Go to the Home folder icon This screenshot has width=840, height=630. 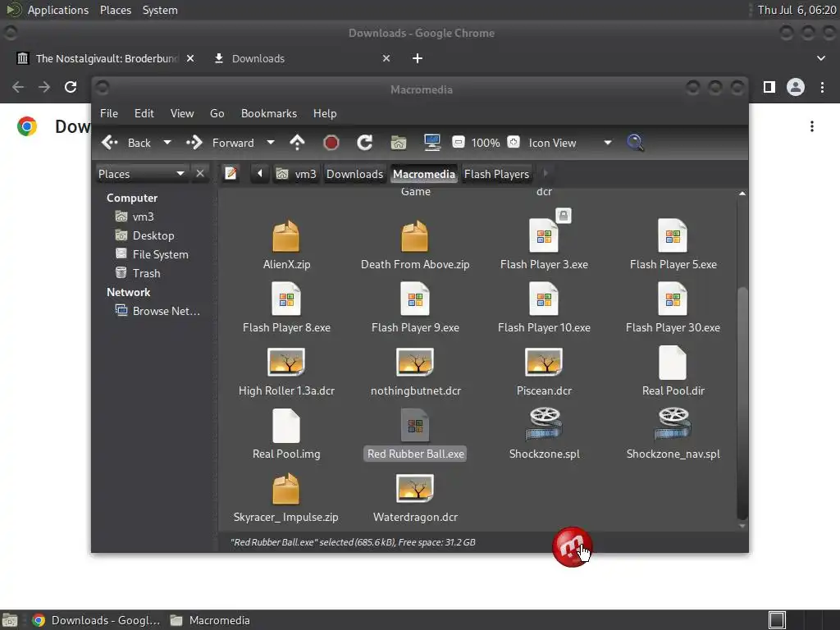[x=399, y=143]
